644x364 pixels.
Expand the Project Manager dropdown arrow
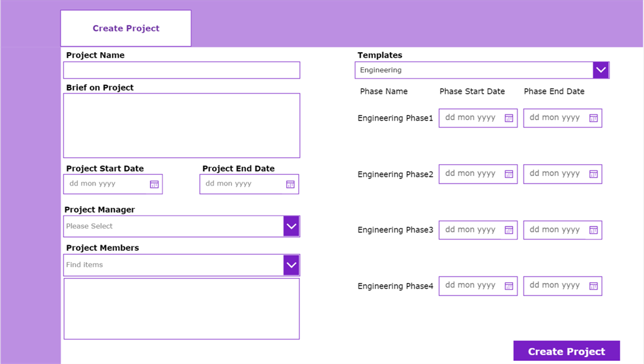click(x=291, y=226)
